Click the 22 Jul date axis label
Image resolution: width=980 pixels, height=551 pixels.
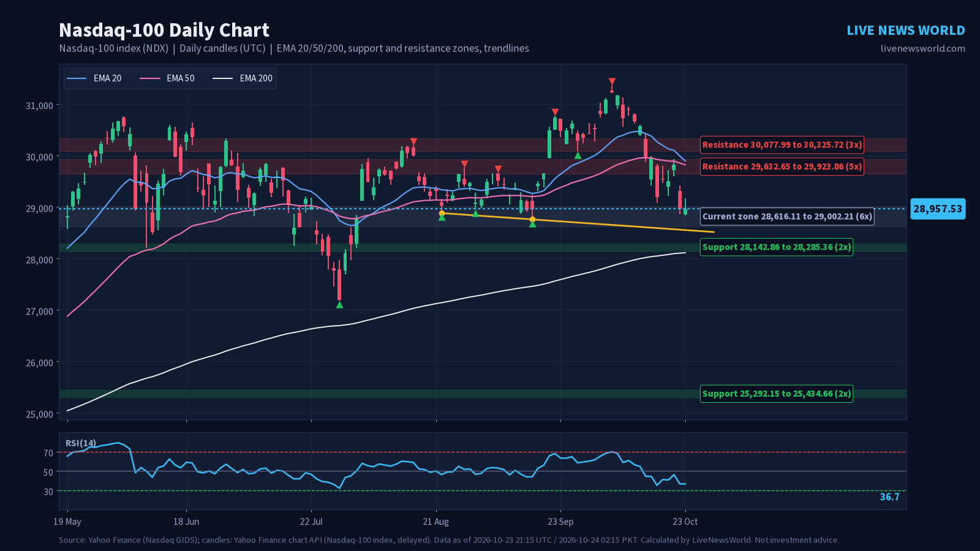click(x=311, y=522)
